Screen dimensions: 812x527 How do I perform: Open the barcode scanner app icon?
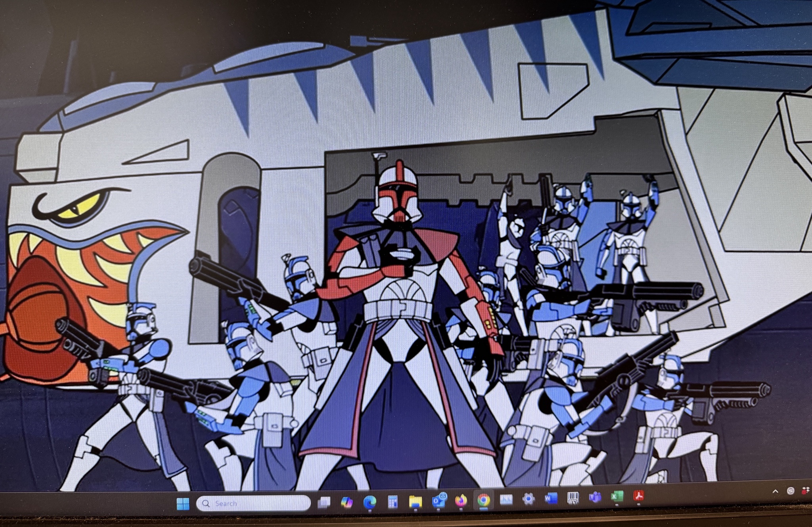(573, 498)
